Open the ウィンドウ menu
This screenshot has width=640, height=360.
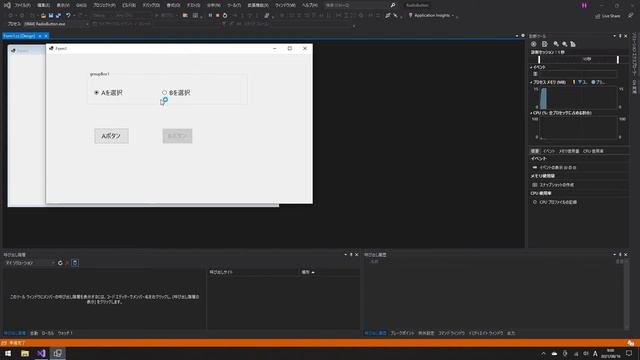coord(285,5)
